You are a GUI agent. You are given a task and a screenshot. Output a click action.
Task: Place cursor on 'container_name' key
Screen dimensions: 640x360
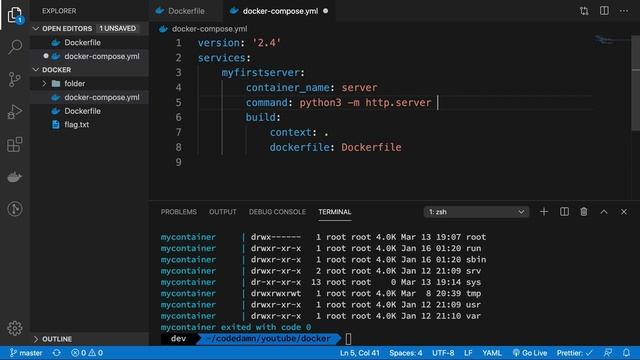[x=287, y=87]
